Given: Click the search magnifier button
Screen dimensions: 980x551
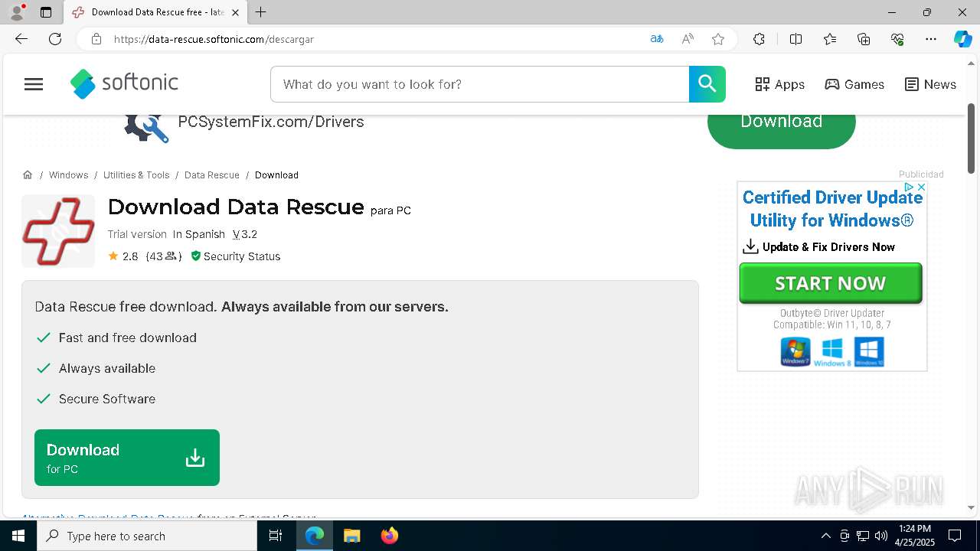Looking at the screenshot, I should (x=707, y=84).
